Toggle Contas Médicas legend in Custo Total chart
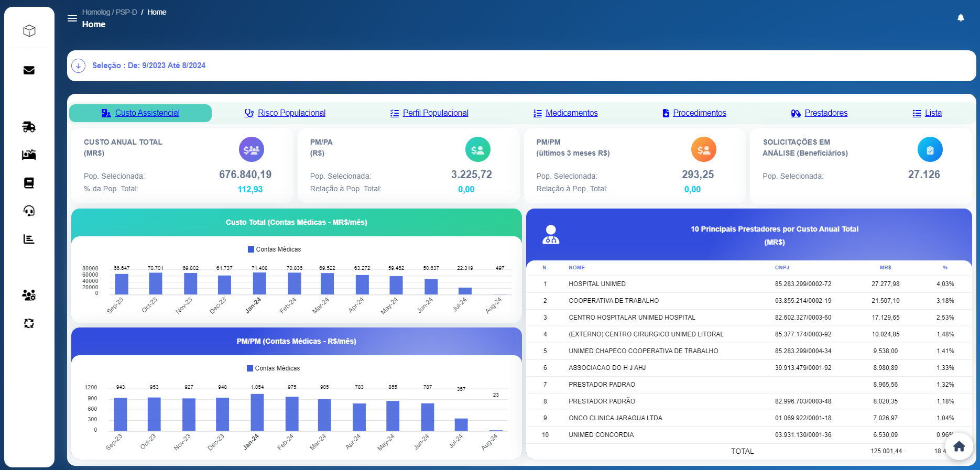The height and width of the screenshot is (470, 980). (x=274, y=249)
